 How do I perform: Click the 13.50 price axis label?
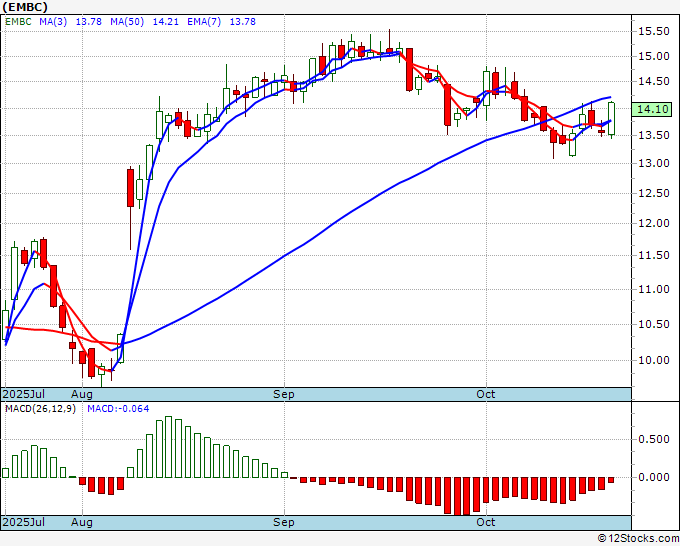(x=654, y=135)
